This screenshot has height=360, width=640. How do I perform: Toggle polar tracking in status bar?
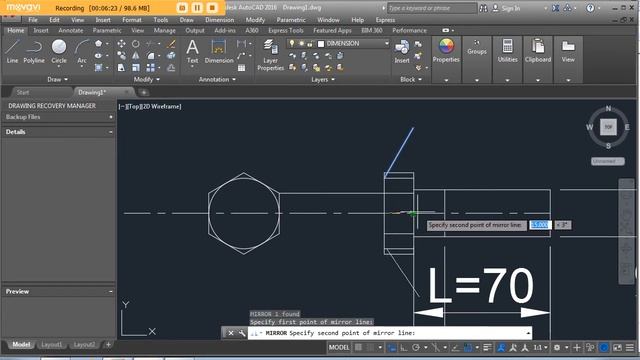(x=416, y=347)
